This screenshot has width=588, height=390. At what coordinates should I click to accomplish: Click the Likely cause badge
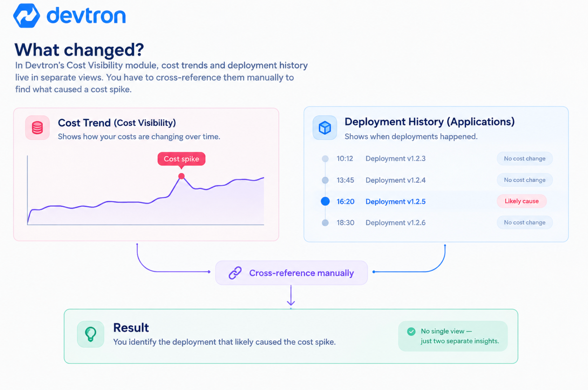[522, 201]
